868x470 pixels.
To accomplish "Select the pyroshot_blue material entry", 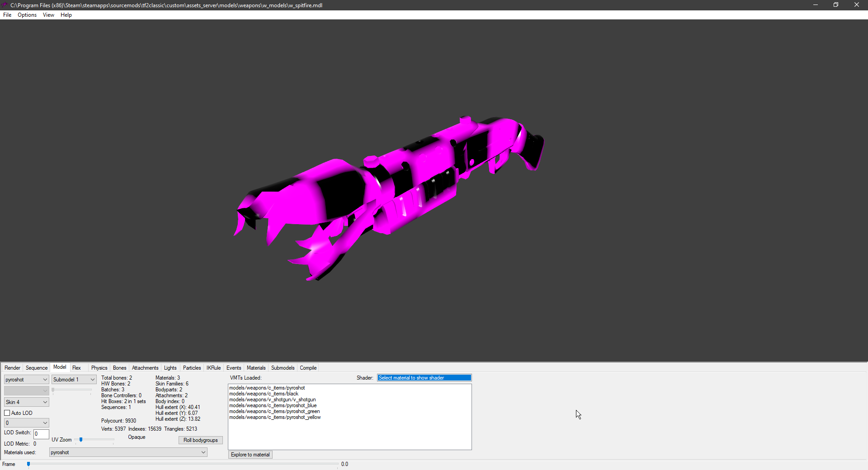I will [x=273, y=405].
